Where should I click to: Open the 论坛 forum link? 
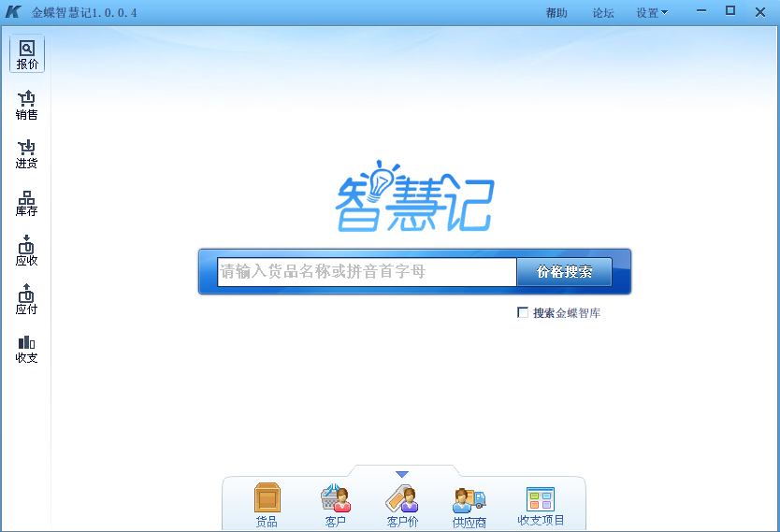(x=603, y=13)
